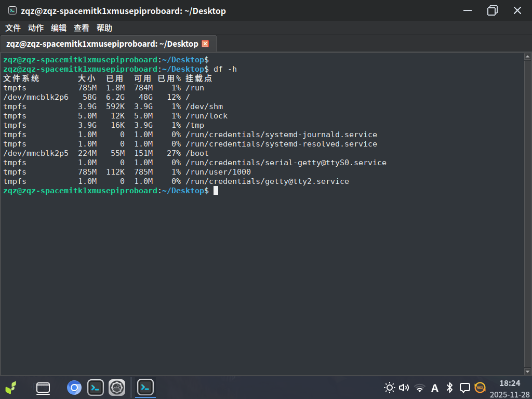Open the Bluetooth tray icon
Screen dimensions: 532x399
pyautogui.click(x=449, y=388)
